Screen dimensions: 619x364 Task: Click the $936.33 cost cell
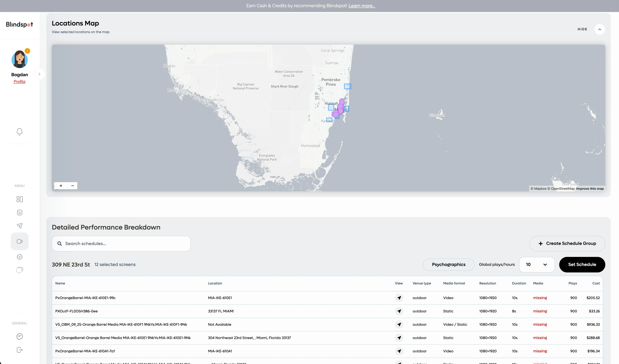point(593,324)
